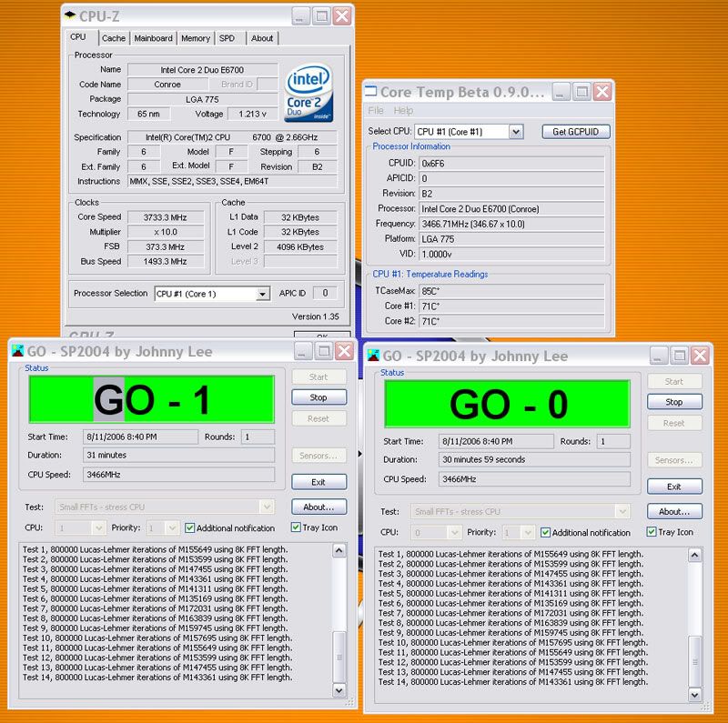Toggle Tray Icon checkbox in GO - 1 window

[296, 527]
